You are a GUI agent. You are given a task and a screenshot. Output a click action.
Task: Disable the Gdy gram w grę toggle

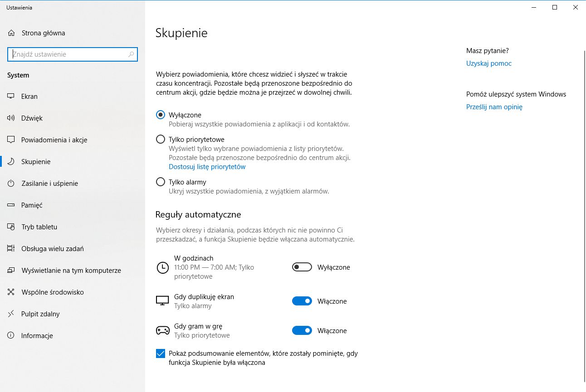(302, 331)
